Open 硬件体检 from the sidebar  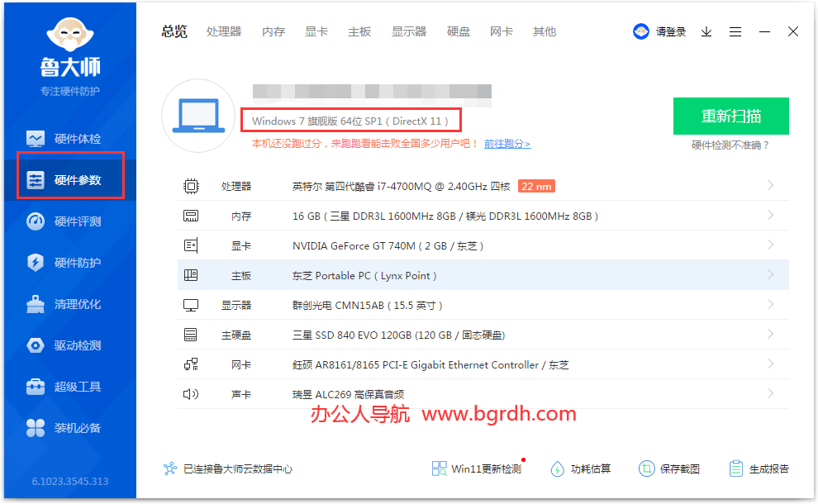pos(70,138)
